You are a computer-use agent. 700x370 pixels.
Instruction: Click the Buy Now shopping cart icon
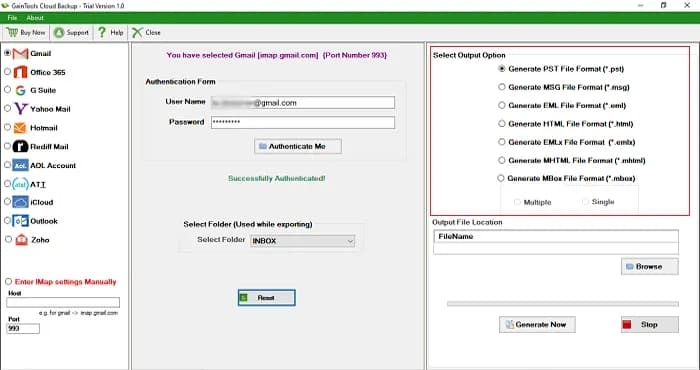pyautogui.click(x=12, y=33)
